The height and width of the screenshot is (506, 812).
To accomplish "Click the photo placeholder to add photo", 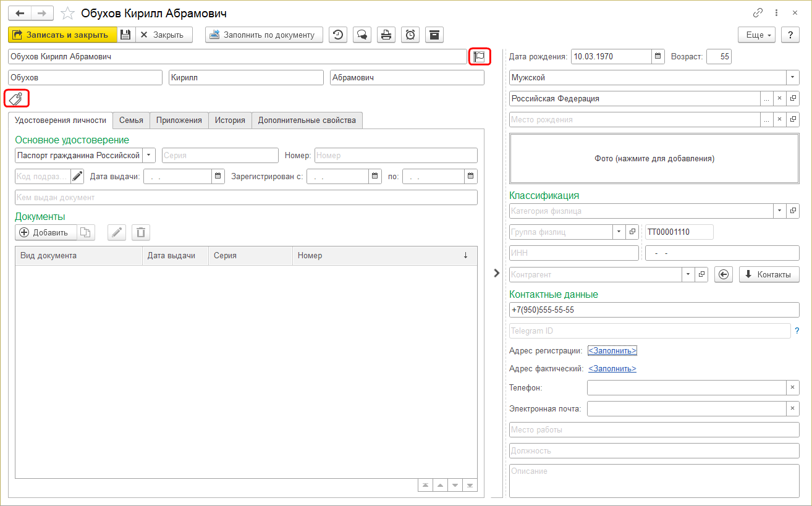I will coord(654,159).
